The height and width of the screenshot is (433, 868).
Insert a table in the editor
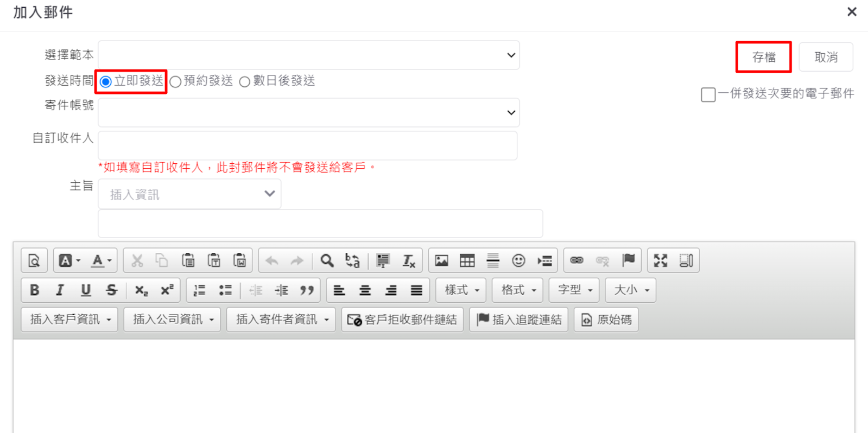[x=467, y=261]
